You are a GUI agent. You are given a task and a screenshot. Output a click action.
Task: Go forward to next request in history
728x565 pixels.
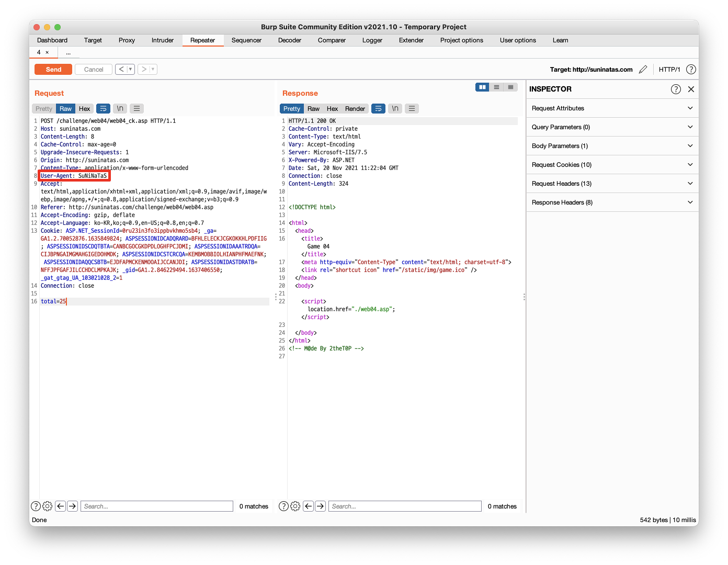(144, 69)
